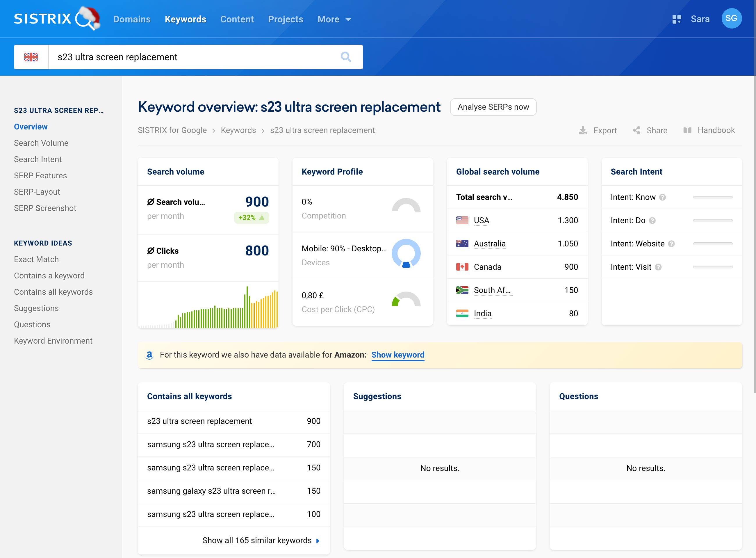Click the Intent: Do progress bar

(712, 221)
